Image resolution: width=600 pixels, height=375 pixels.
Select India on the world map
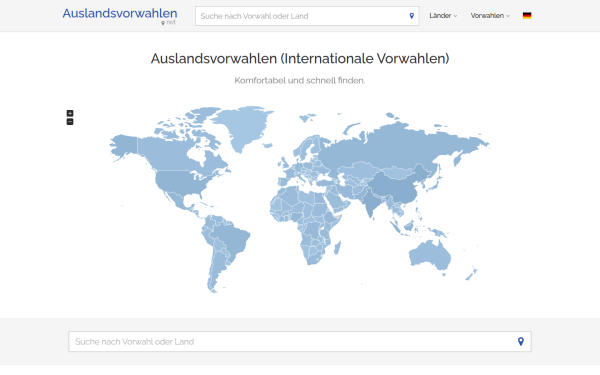(372, 202)
